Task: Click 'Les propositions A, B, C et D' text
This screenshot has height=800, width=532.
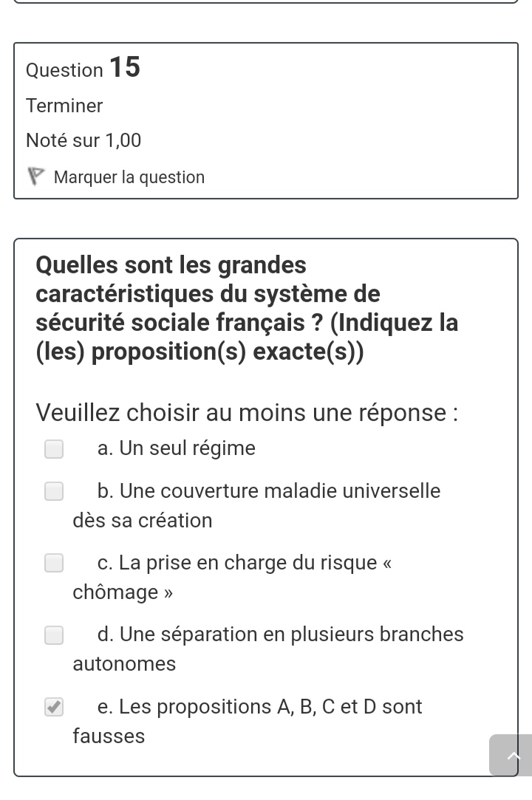Action: [x=259, y=707]
